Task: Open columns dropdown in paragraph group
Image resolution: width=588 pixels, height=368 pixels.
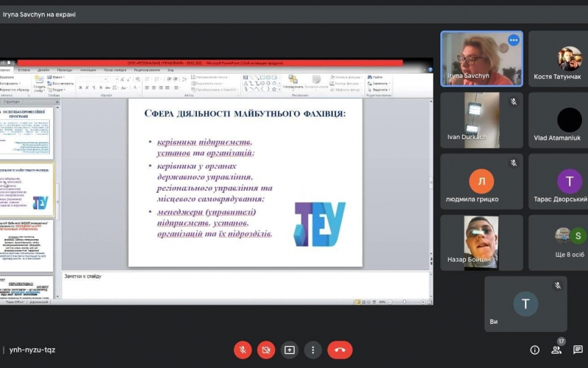Action: click(x=177, y=88)
